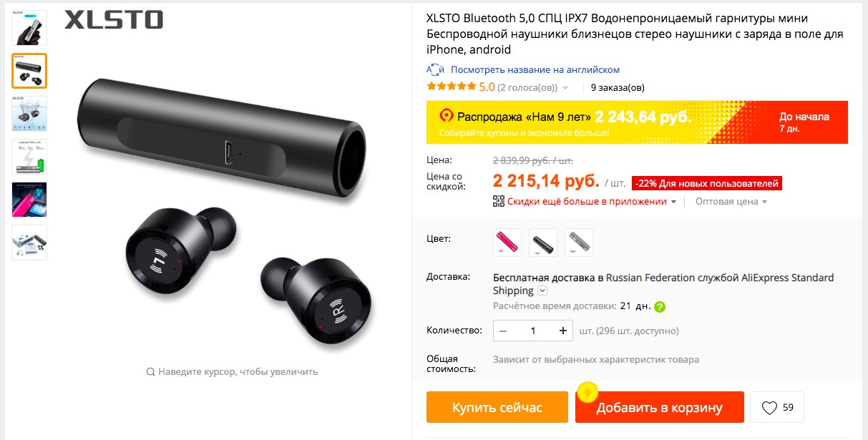Open Посмотреть название на английском link
Viewport: 868px width, 440px height.
pyautogui.click(x=535, y=69)
